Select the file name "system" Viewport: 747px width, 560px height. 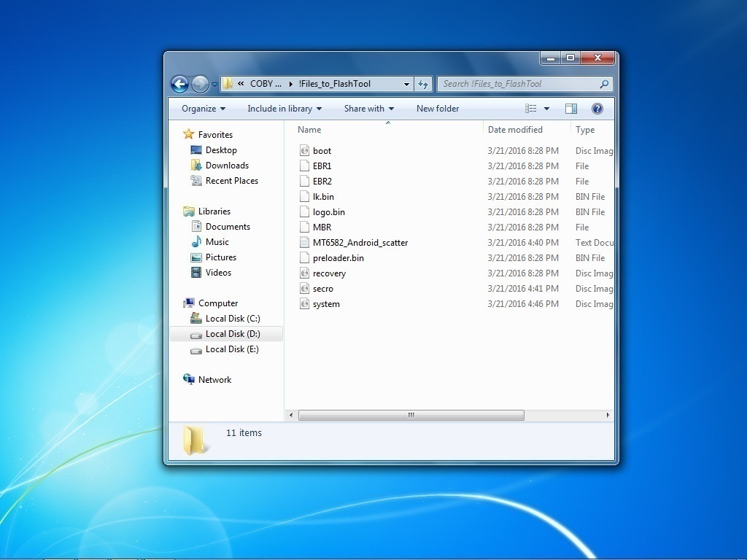tap(326, 304)
